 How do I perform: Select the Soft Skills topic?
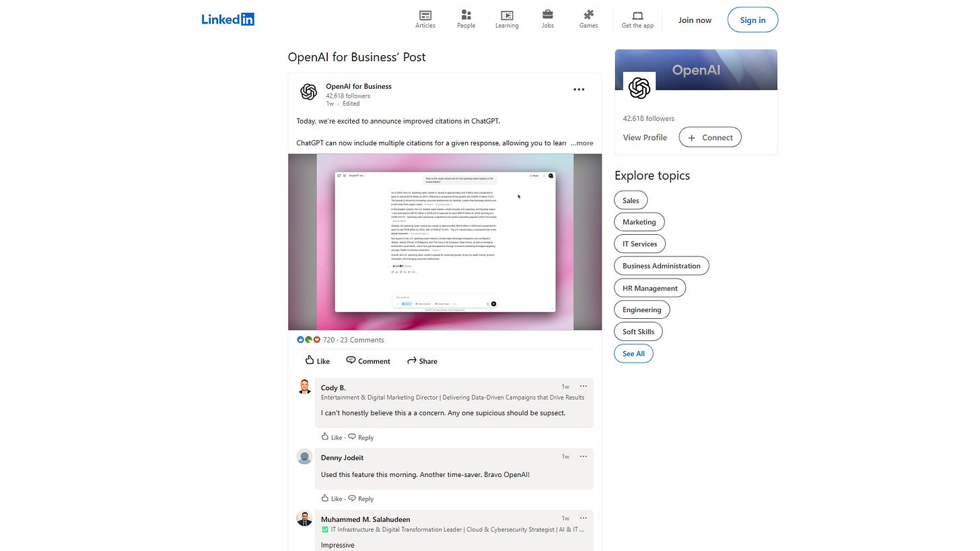click(638, 332)
